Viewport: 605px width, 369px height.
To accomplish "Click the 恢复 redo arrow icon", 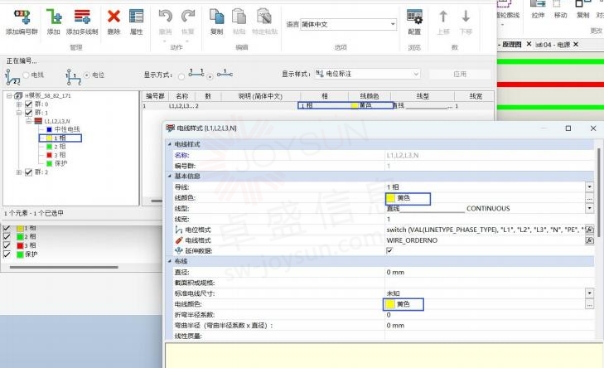I will 188,16.
